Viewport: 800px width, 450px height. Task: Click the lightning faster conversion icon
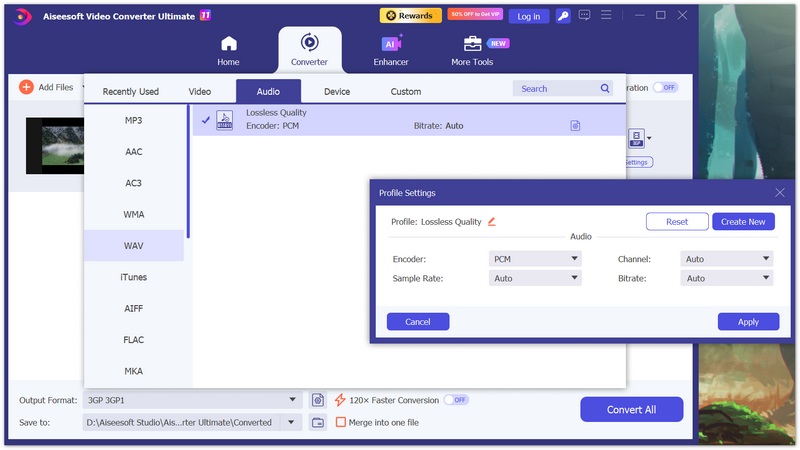pyautogui.click(x=340, y=400)
